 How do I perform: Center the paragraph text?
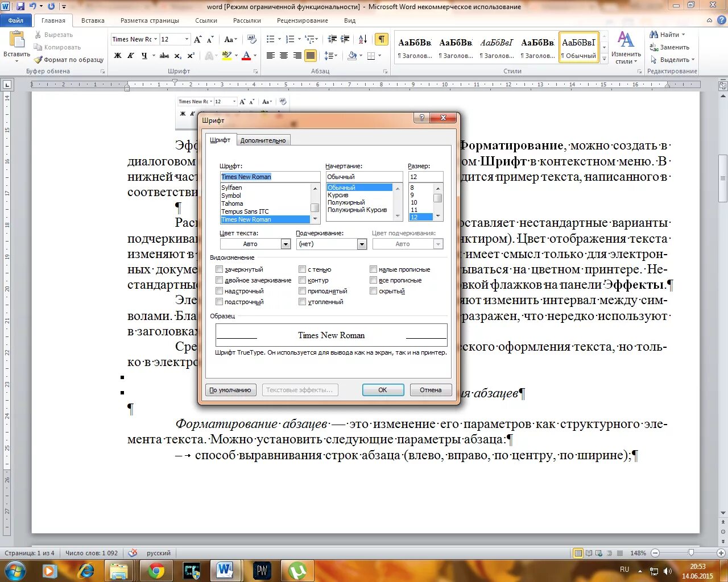click(x=284, y=56)
